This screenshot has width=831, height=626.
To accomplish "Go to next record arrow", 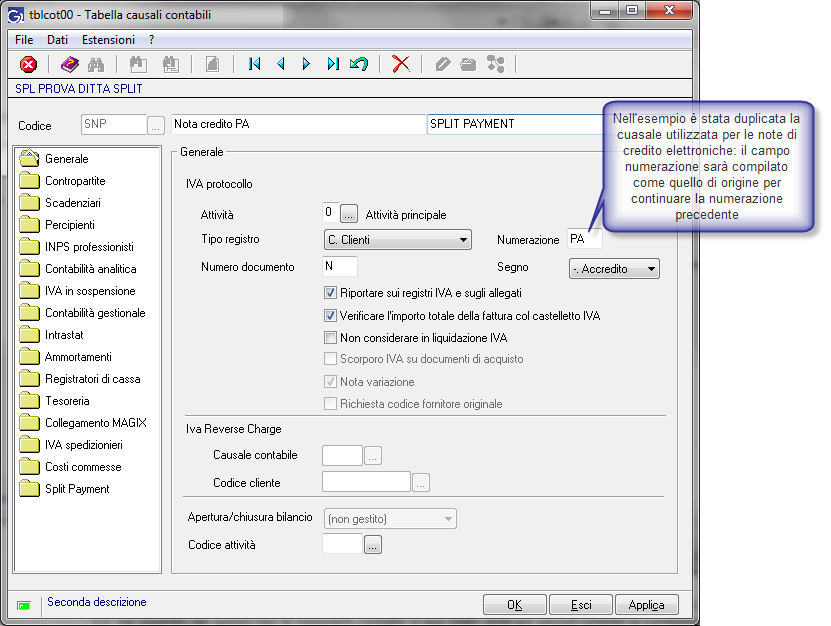I will [x=306, y=64].
